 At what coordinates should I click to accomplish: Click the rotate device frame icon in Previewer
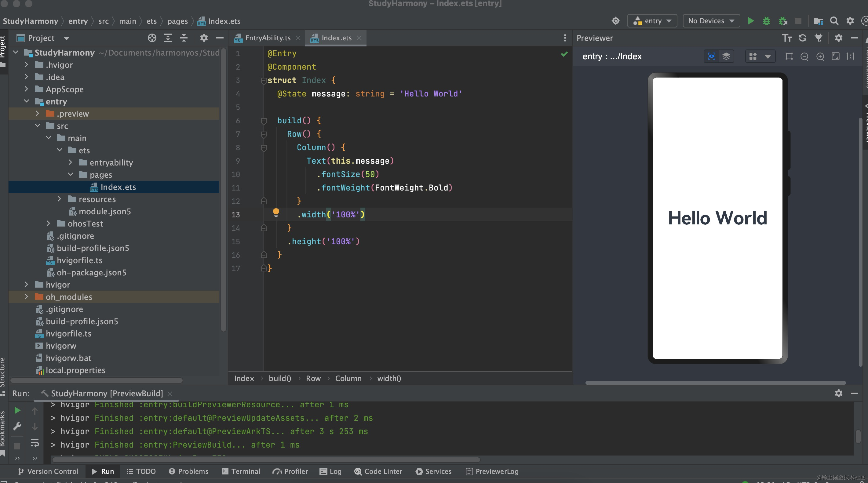(x=789, y=56)
